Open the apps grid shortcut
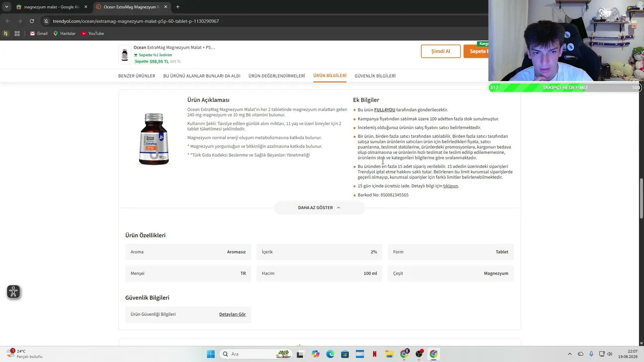This screenshot has height=362, width=644. tap(17, 34)
